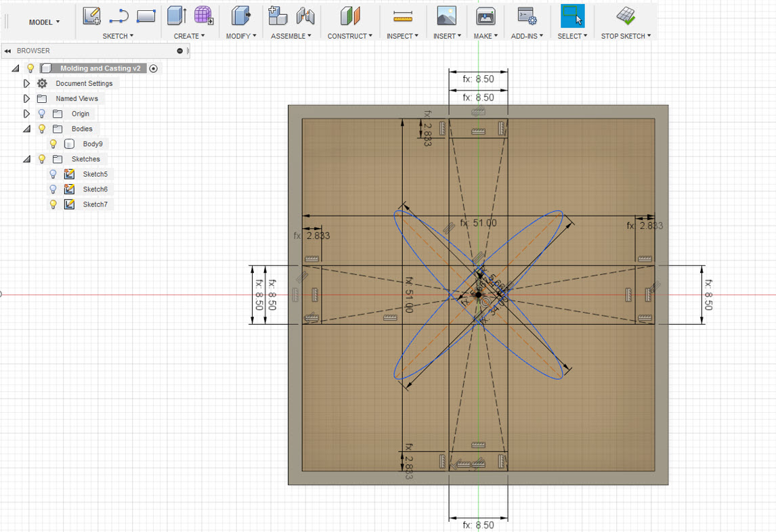The width and height of the screenshot is (776, 532).
Task: Expand the Origin node
Action: [26, 113]
